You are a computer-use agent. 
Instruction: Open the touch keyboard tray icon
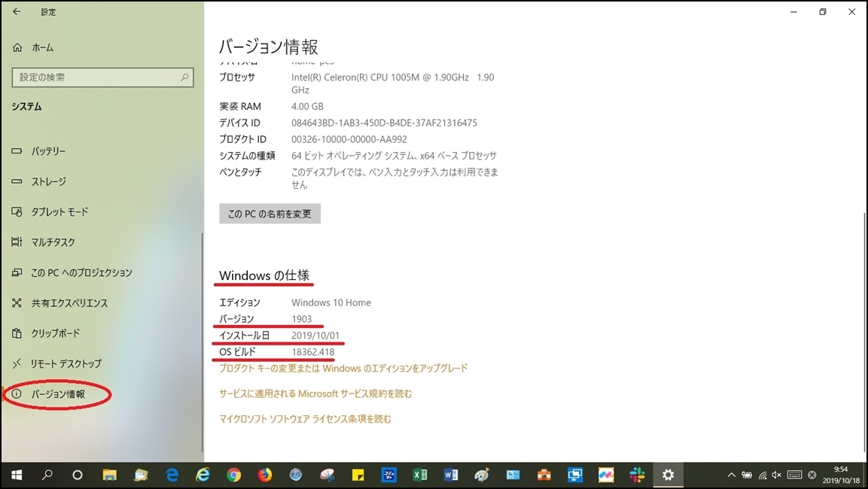(x=794, y=475)
